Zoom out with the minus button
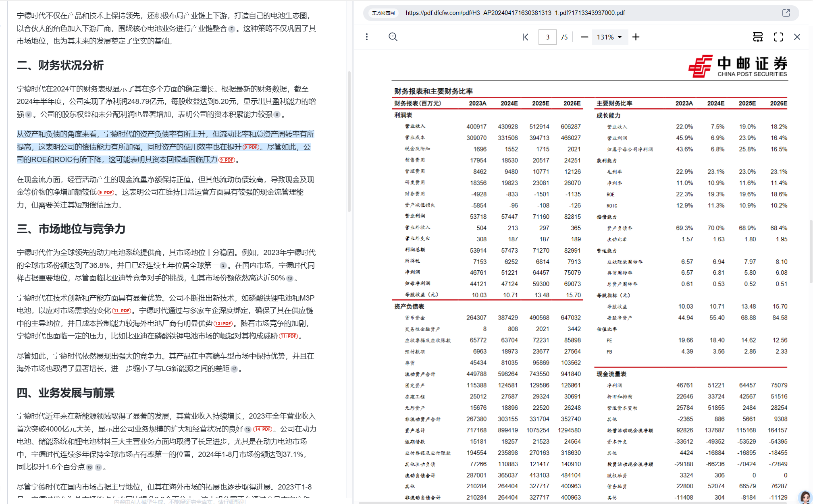The image size is (813, 504). point(584,37)
